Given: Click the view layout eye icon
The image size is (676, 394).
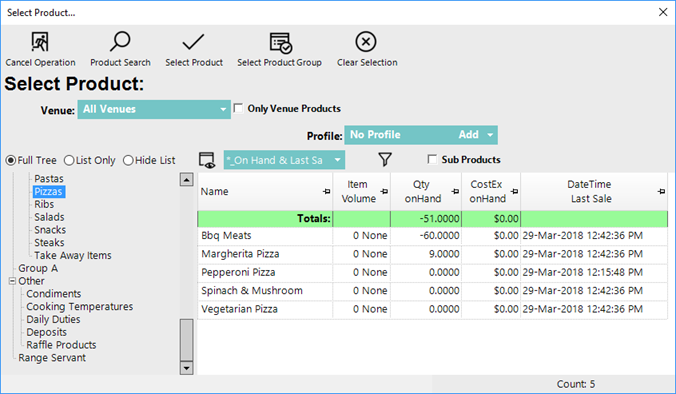Looking at the screenshot, I should [207, 160].
